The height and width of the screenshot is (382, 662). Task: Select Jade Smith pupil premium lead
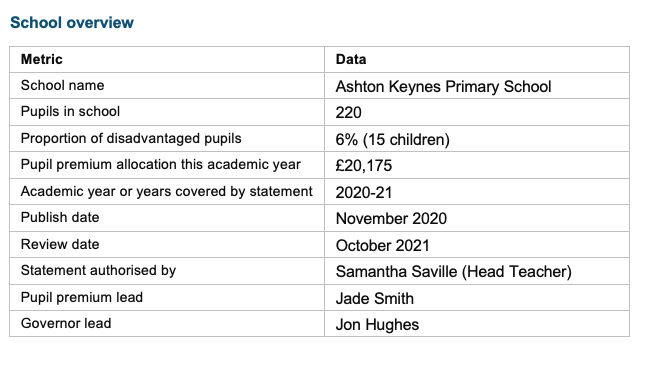coord(374,299)
